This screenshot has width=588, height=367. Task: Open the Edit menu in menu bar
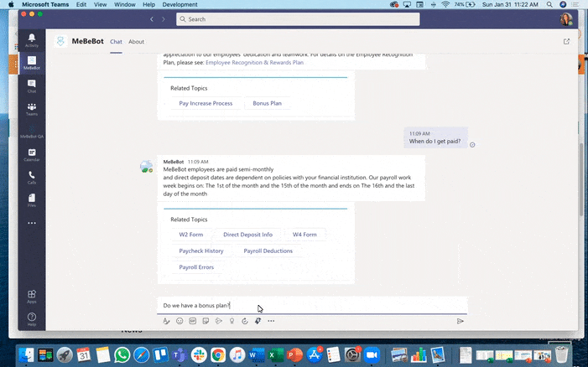[81, 4]
